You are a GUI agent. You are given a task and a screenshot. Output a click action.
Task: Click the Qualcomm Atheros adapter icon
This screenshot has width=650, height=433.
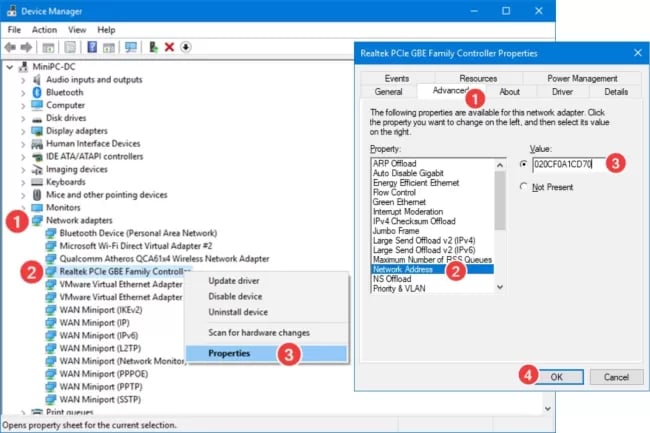(51, 259)
